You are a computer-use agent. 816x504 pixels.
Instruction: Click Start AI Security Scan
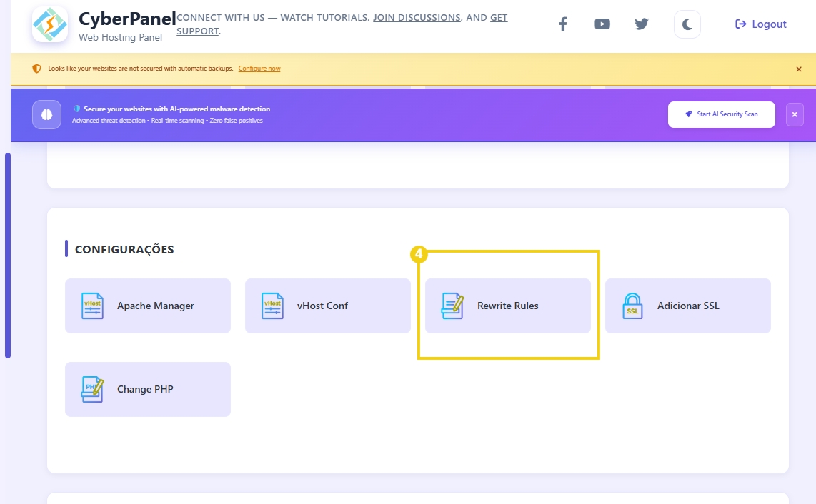pyautogui.click(x=721, y=114)
